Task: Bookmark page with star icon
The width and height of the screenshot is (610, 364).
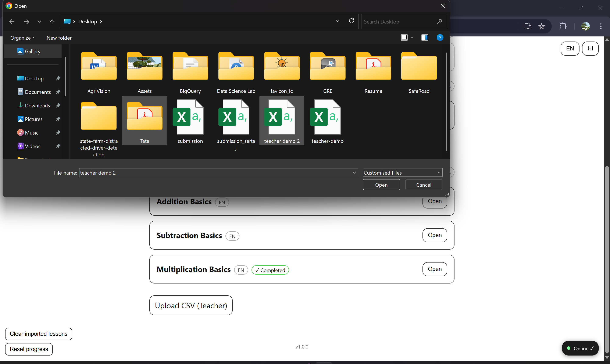Action: [542, 26]
